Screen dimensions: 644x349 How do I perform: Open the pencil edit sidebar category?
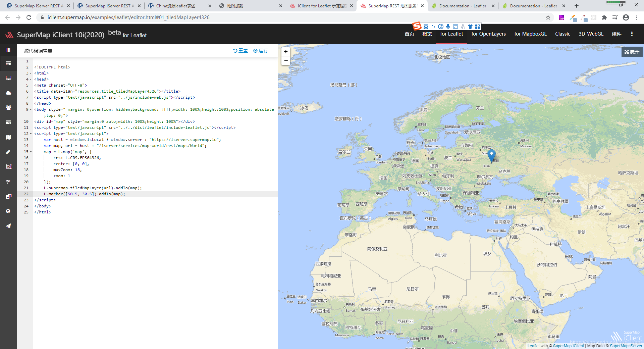pyautogui.click(x=8, y=152)
